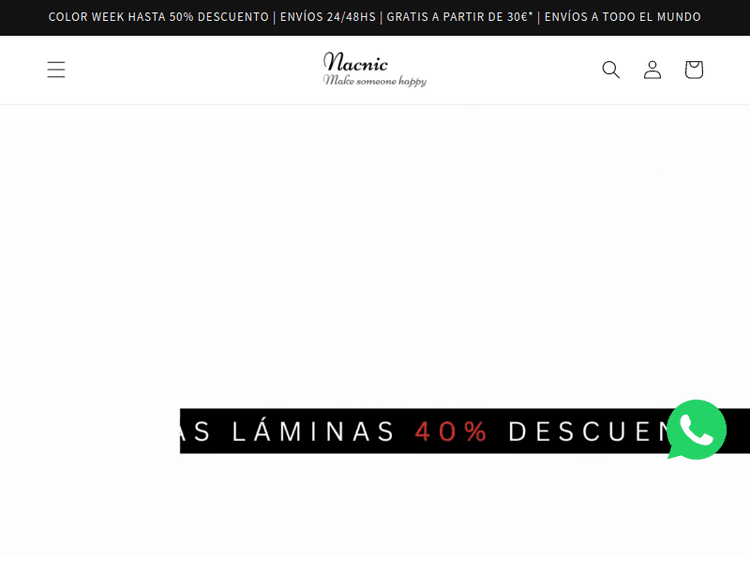Click the 'DESCUEN' word in banner
The height and width of the screenshot is (563, 750).
click(588, 431)
